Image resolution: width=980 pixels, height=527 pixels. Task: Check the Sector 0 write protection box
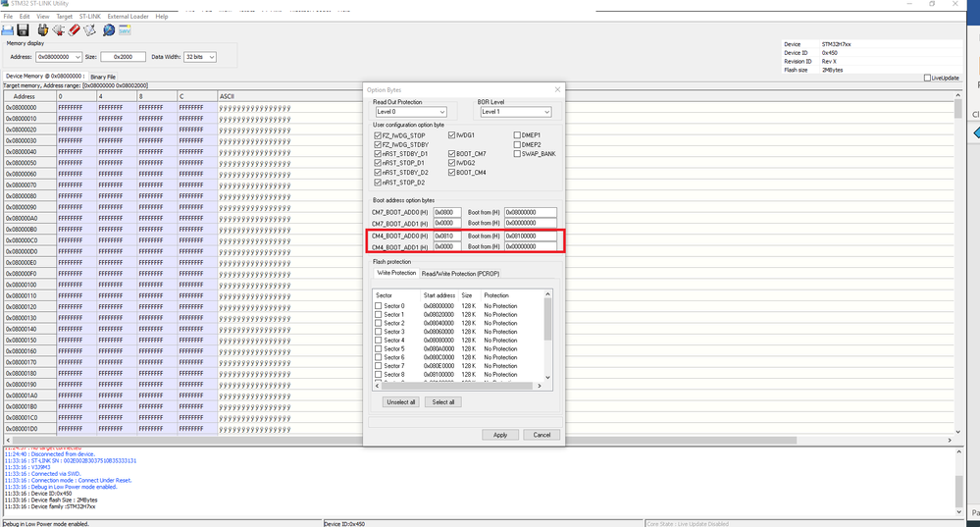tap(378, 306)
